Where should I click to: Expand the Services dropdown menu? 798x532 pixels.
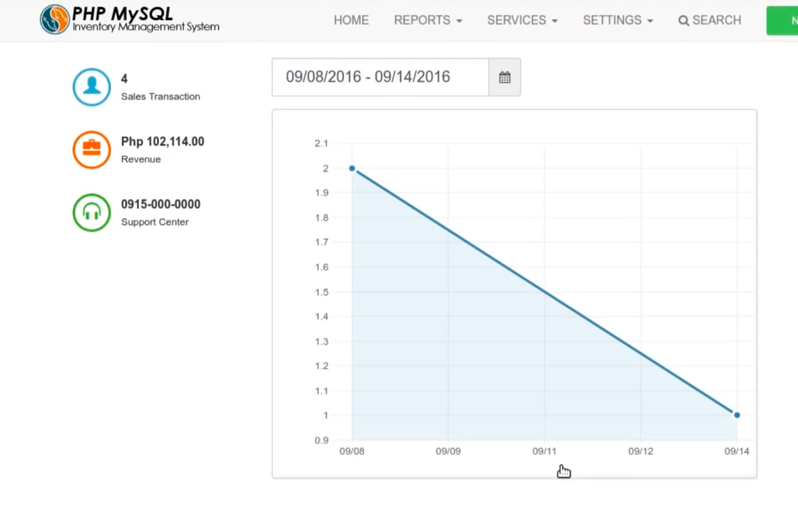(522, 21)
